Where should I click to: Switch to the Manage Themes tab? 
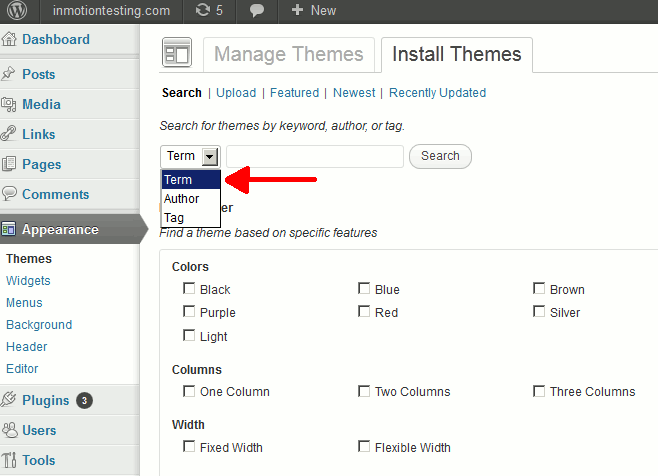tap(289, 55)
